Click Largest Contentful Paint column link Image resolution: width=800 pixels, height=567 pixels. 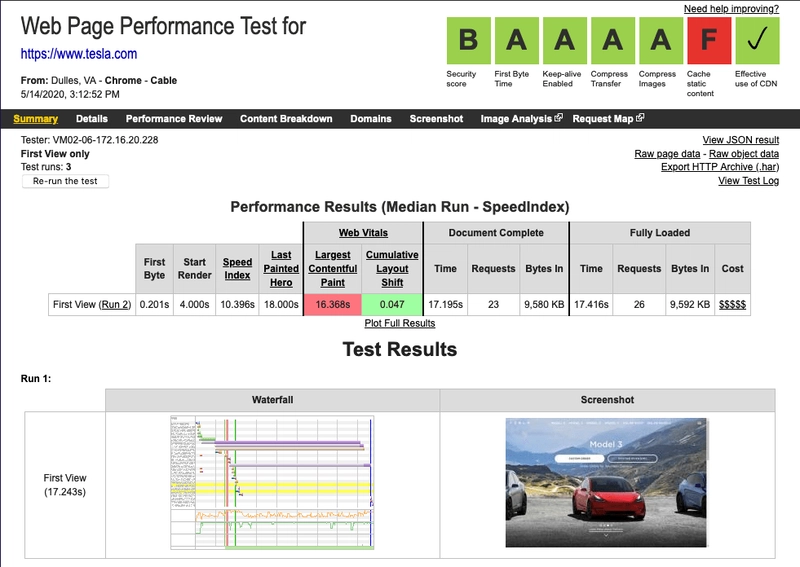click(x=333, y=268)
